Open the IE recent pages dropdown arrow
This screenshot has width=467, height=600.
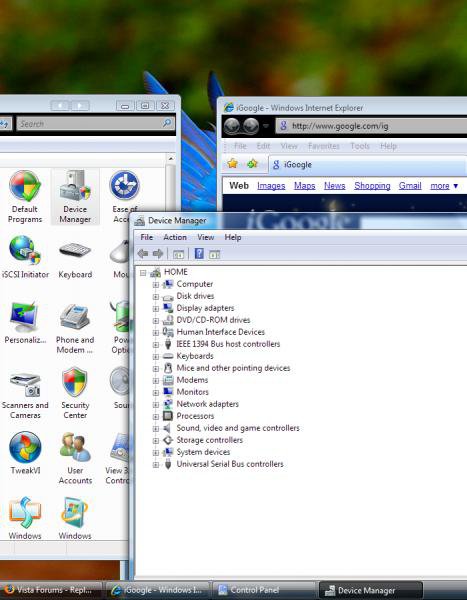tap(266, 126)
